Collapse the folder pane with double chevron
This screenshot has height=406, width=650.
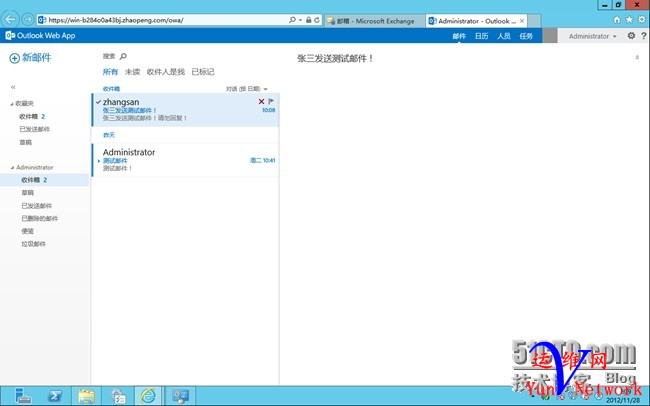[13, 87]
